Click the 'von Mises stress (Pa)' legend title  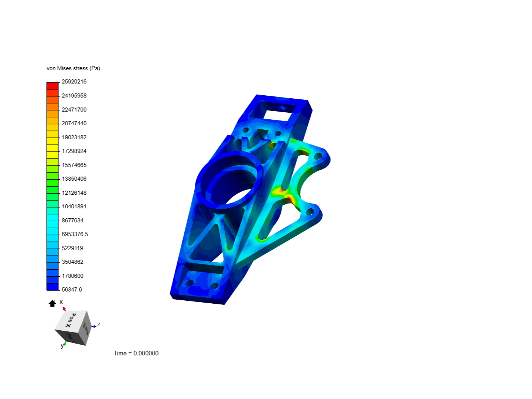point(74,68)
